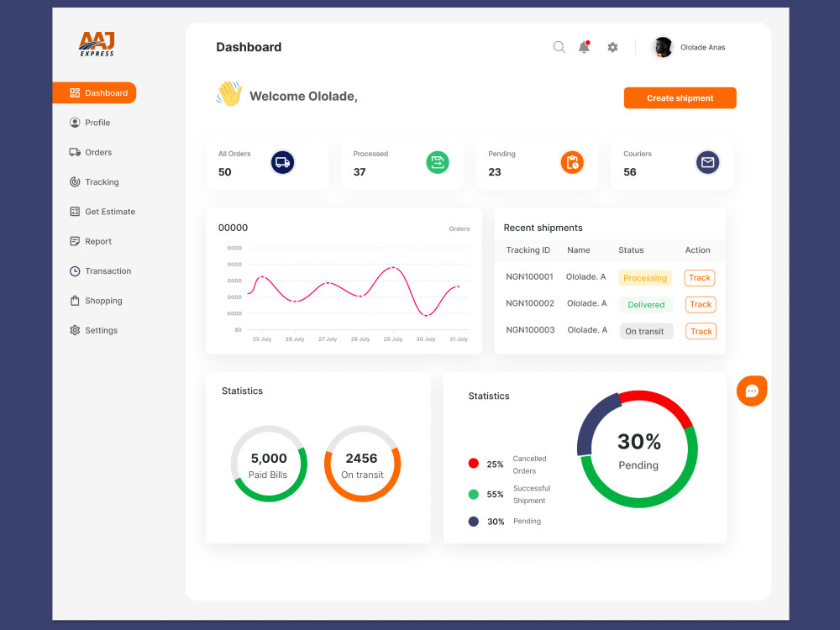Click the 31 July axis label
The height and width of the screenshot is (630, 840).
click(459, 339)
